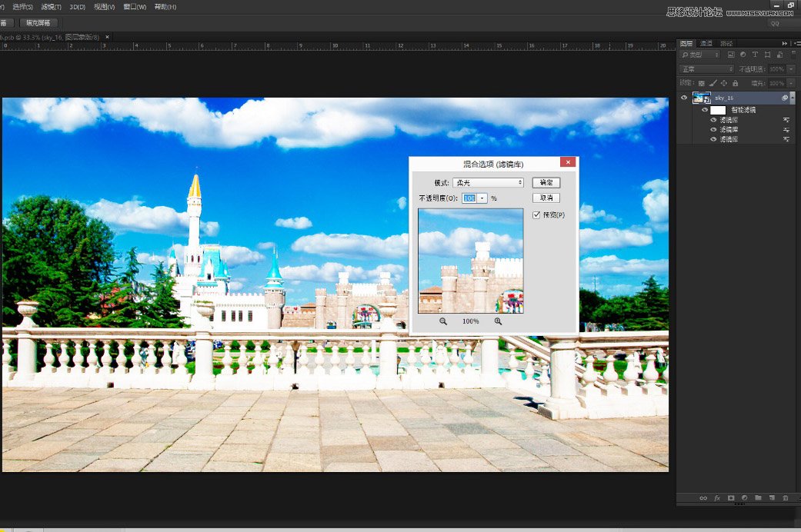Lock layer position with move icon
The width and height of the screenshot is (801, 532).
[724, 83]
